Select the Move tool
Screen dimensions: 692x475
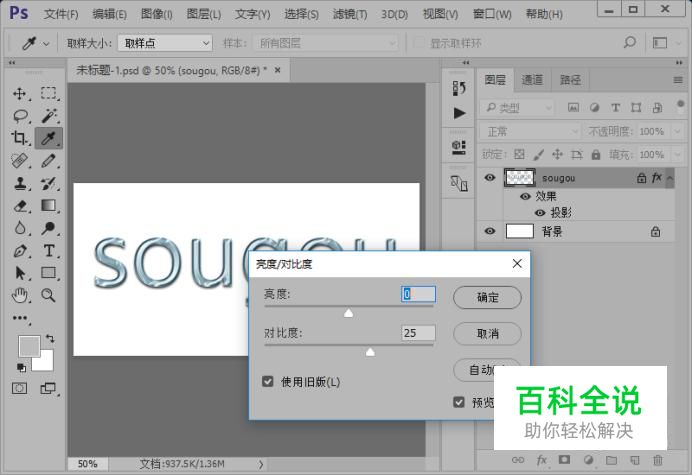pyautogui.click(x=19, y=94)
